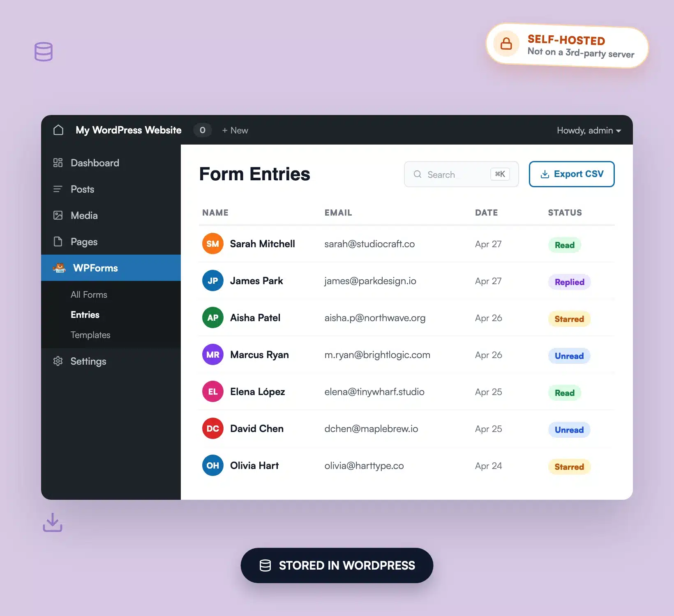Go to All Forms submenu
The height and width of the screenshot is (616, 674).
[89, 294]
